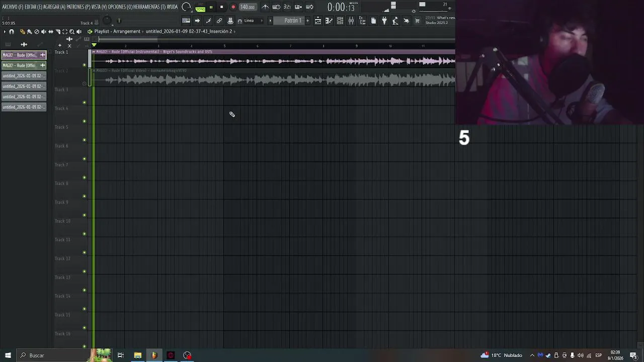The height and width of the screenshot is (362, 644).
Task: Open the playlist options menu arrow
Action: point(5,32)
